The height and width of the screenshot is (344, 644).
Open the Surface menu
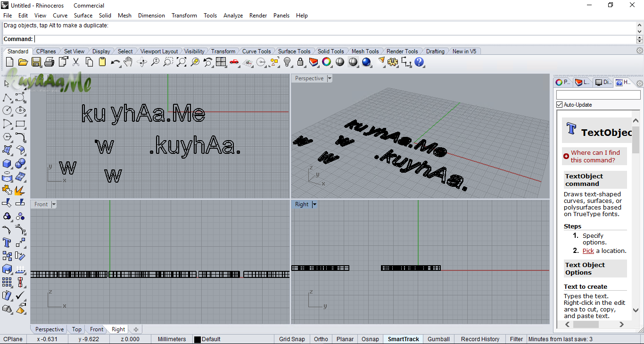point(83,16)
